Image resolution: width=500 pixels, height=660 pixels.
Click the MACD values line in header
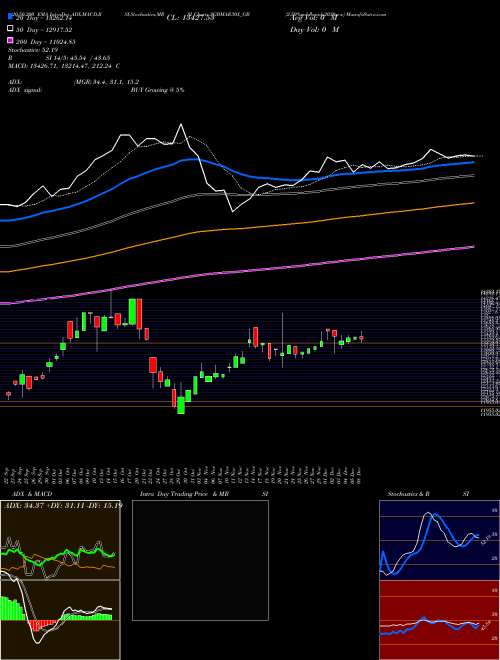[64, 66]
